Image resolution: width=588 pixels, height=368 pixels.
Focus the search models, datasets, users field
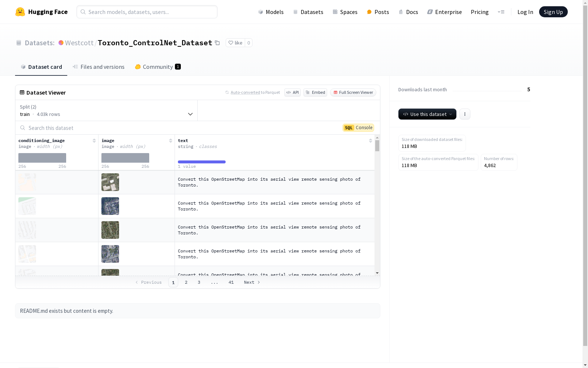tap(147, 12)
